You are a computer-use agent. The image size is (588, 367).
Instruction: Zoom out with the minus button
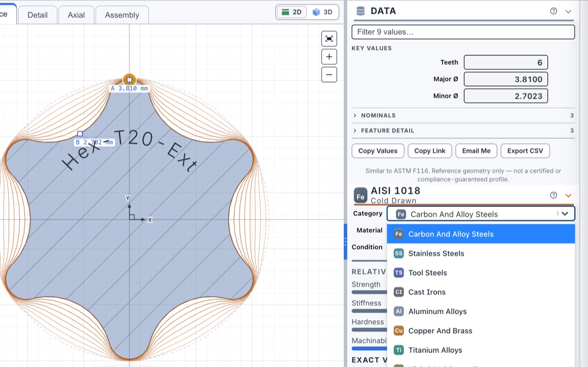pyautogui.click(x=329, y=74)
